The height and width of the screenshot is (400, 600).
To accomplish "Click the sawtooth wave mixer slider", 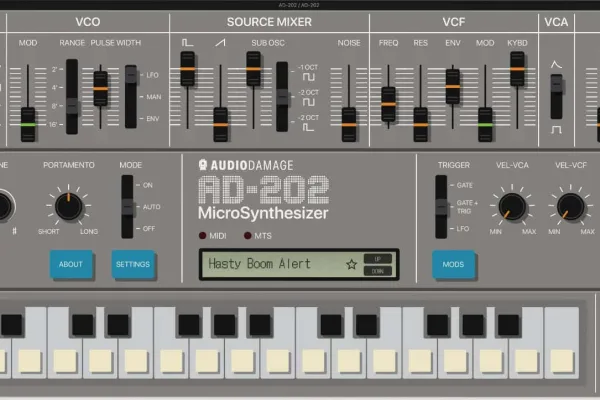I will (220, 124).
